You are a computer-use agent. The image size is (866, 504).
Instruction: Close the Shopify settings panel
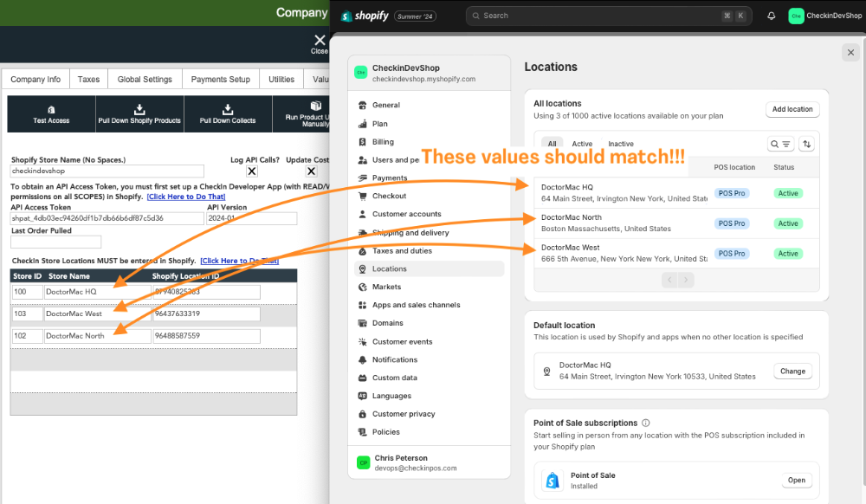tap(850, 53)
